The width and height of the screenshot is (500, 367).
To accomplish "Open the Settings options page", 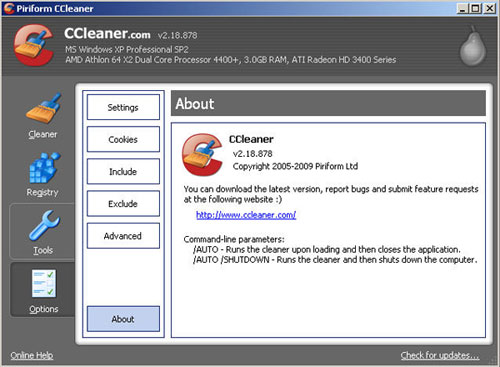I will tap(123, 107).
